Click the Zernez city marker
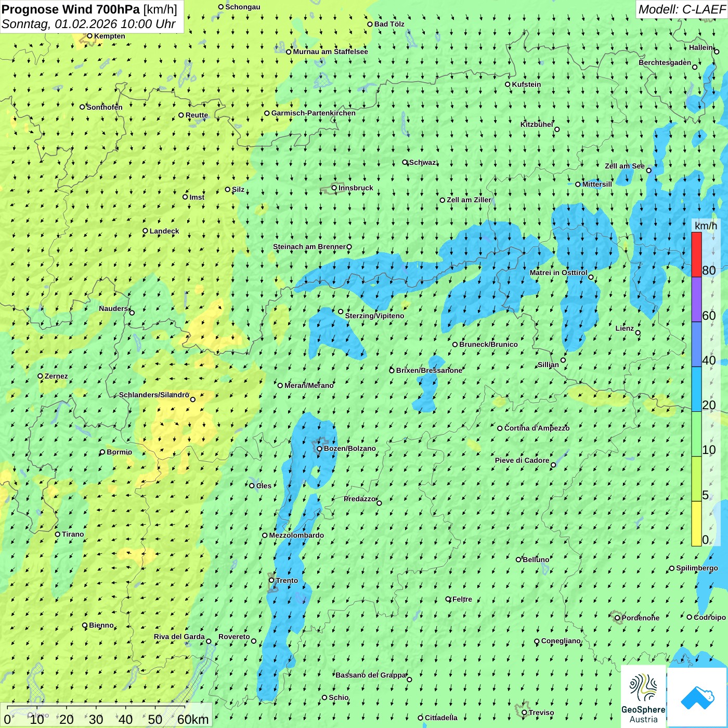This screenshot has height=728, width=728. coord(40,376)
